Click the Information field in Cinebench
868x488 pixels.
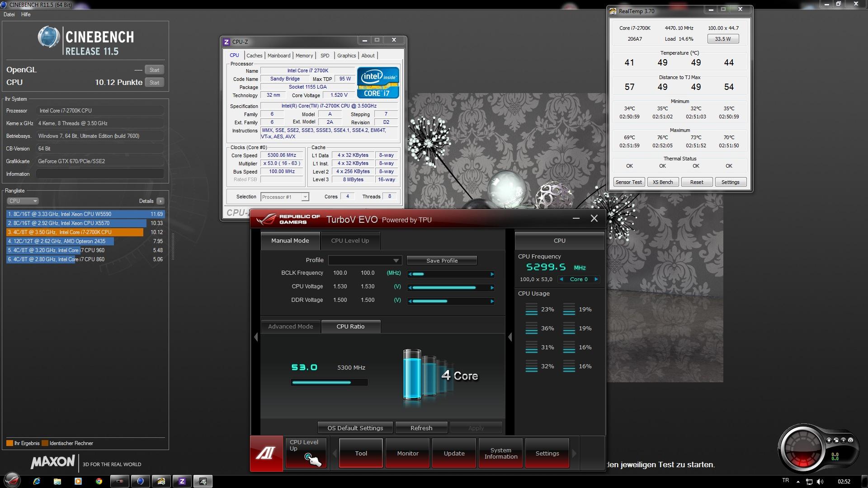[100, 174]
